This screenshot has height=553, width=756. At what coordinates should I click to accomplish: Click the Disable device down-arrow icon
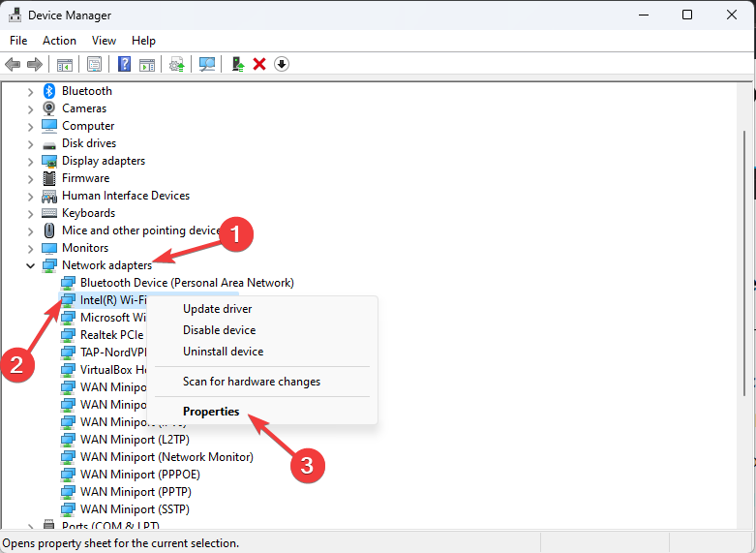282,64
